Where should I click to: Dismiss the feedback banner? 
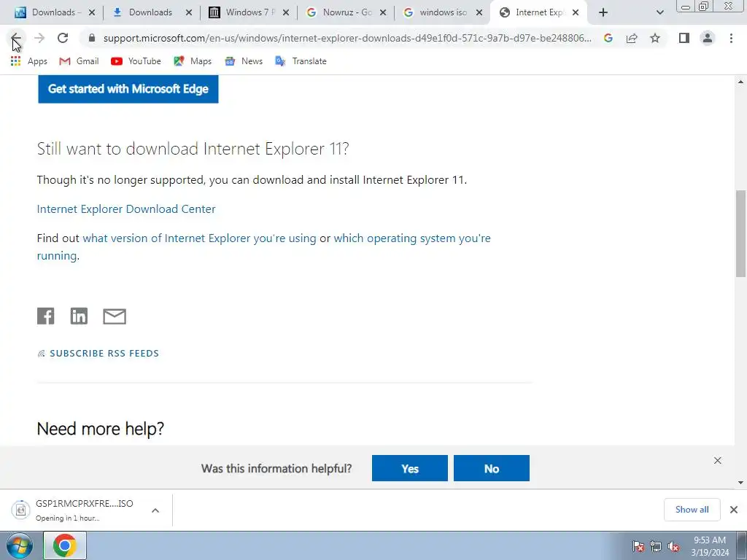coord(718,461)
